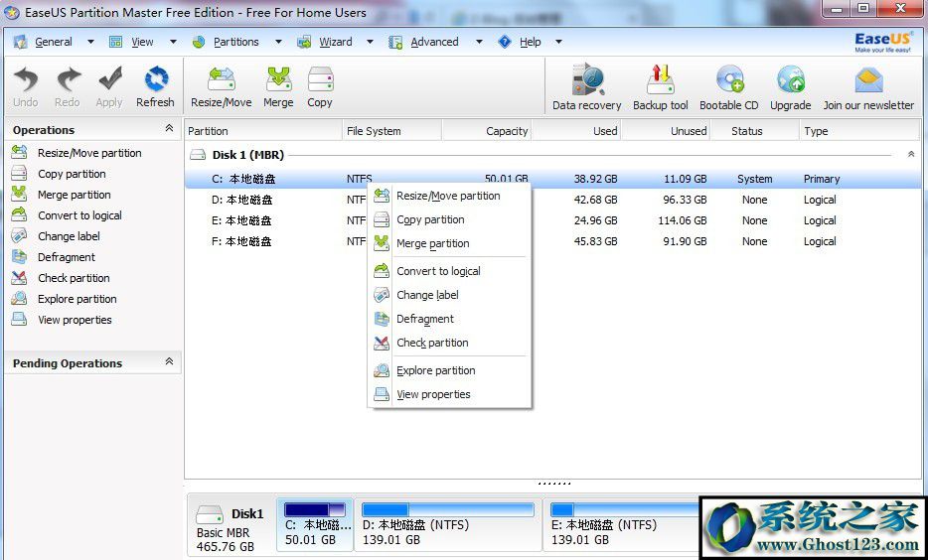Choose Defragment from context menu
Screen dimensions: 928x560
coord(449,319)
